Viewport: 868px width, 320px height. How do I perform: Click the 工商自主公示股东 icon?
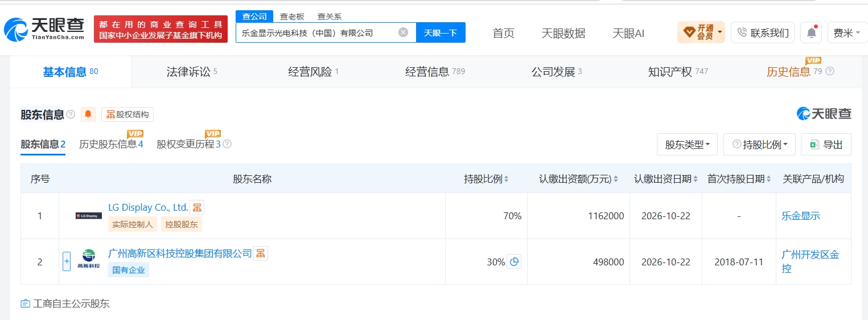coord(25,303)
